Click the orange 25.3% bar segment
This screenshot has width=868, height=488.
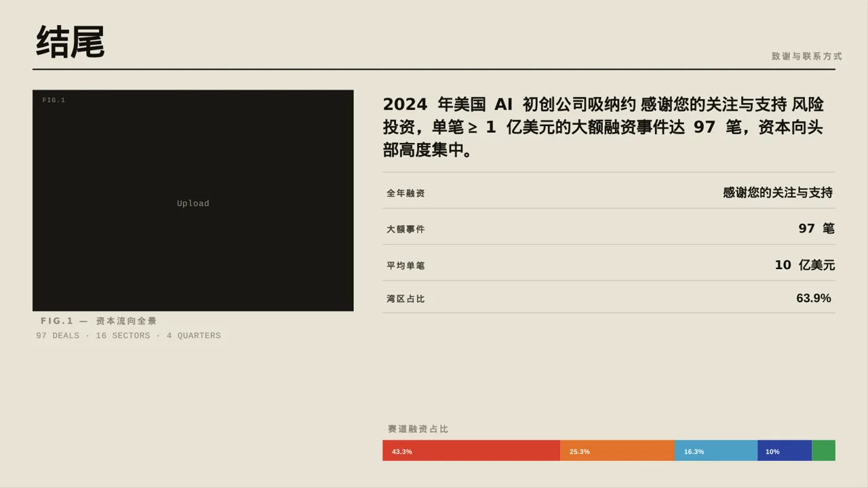(x=617, y=451)
